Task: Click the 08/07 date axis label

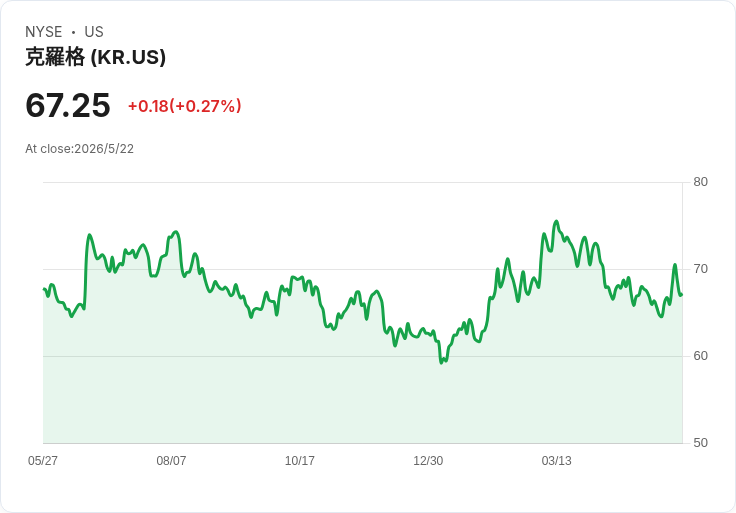Action: coord(171,461)
